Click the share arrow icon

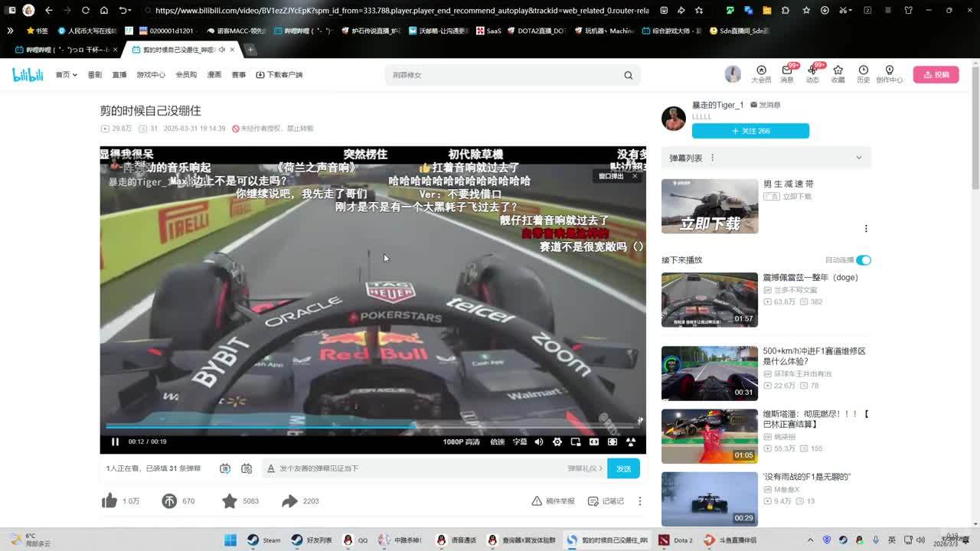pyautogui.click(x=289, y=501)
